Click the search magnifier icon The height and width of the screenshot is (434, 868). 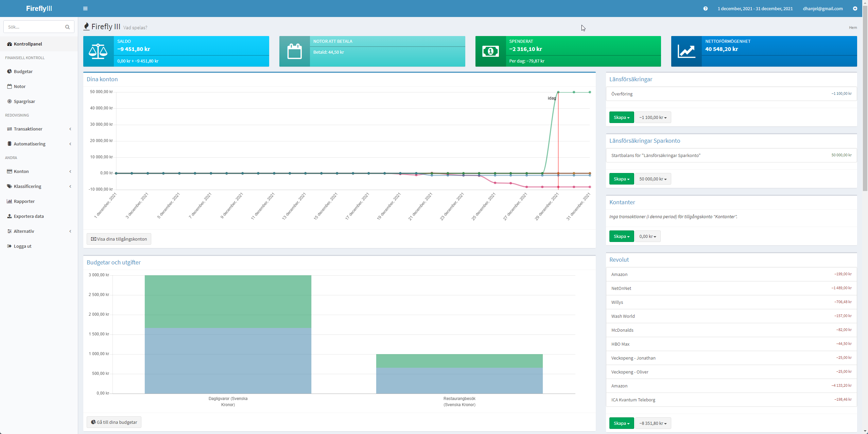pos(67,27)
